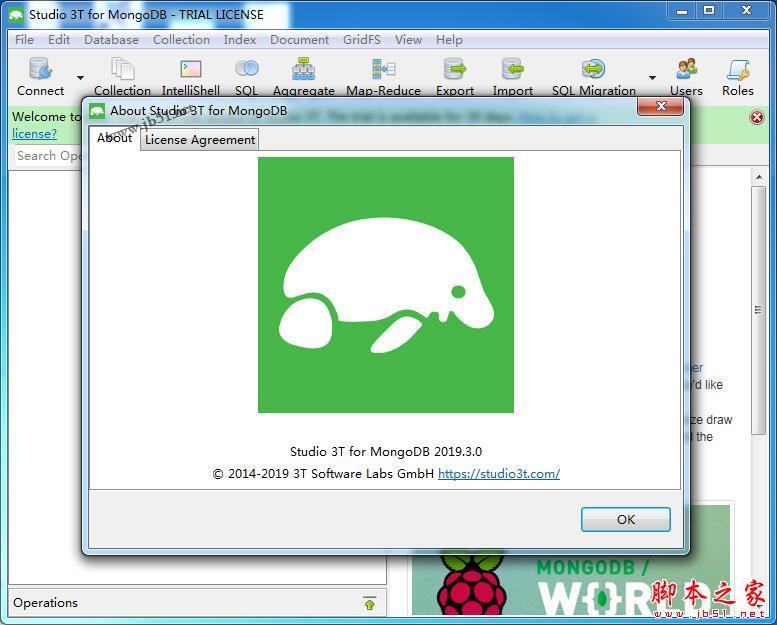Open the GridFS menu
777x625 pixels.
coord(362,40)
